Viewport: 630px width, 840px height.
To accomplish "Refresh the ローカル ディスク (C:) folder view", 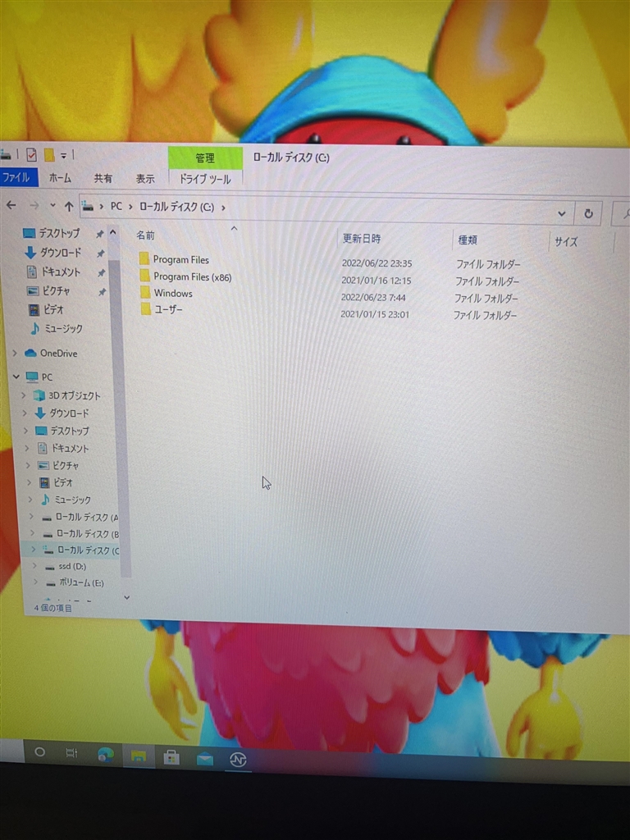I will [x=588, y=214].
